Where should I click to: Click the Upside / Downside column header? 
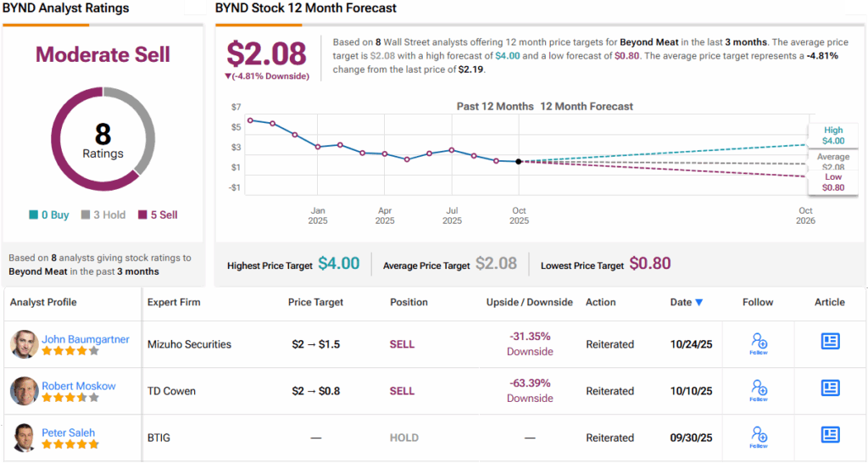click(530, 302)
